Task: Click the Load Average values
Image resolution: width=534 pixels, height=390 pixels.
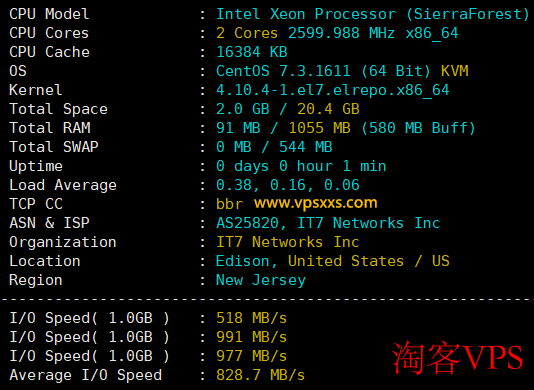Action: (x=288, y=185)
